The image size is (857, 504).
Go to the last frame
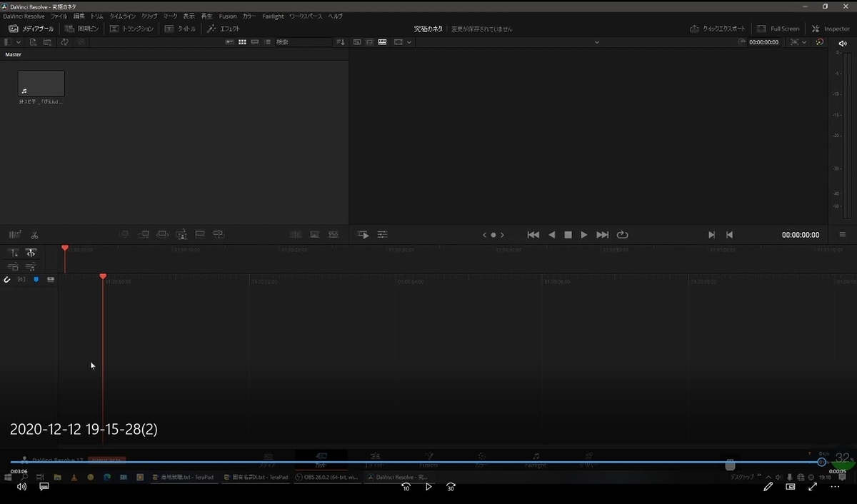[603, 235]
